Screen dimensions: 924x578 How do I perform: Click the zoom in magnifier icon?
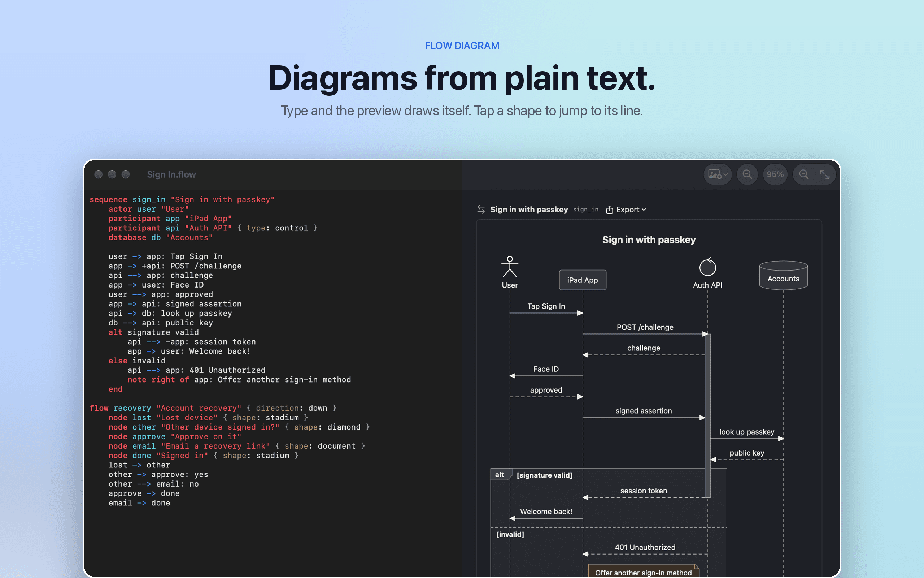(x=804, y=175)
